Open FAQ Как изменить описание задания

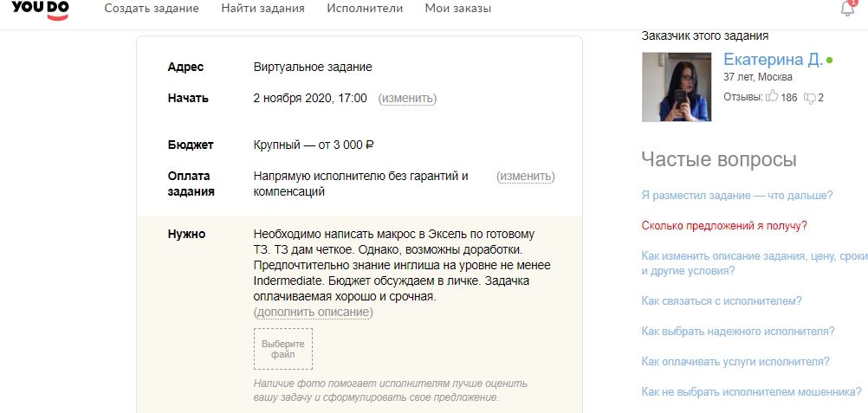[755, 263]
